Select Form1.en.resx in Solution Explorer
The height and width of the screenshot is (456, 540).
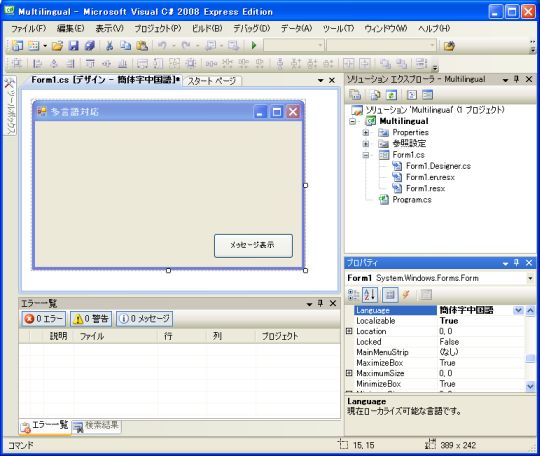430,177
